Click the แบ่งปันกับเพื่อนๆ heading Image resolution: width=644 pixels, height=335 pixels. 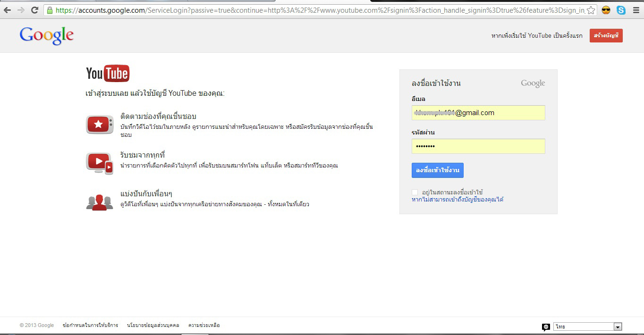pos(146,193)
